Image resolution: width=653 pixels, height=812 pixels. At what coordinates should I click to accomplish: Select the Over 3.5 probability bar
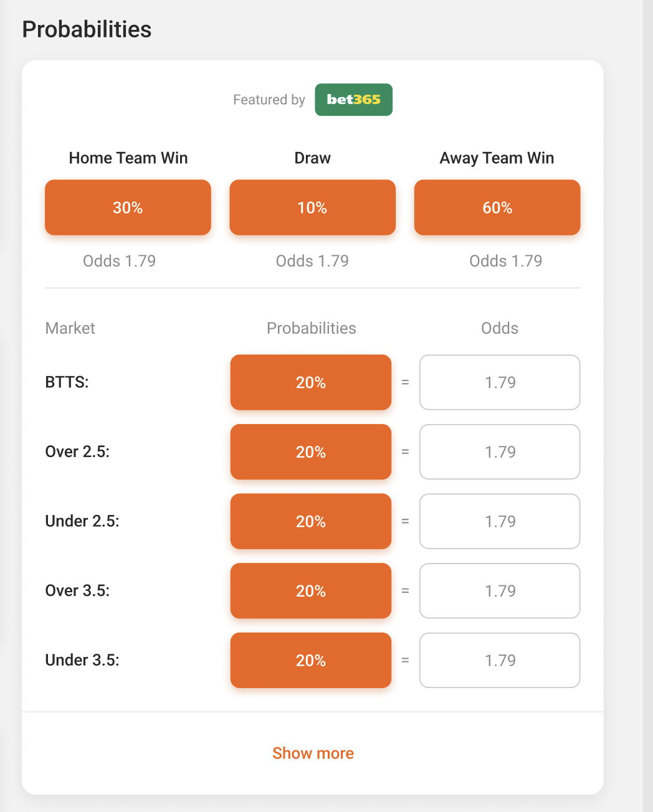click(x=310, y=591)
